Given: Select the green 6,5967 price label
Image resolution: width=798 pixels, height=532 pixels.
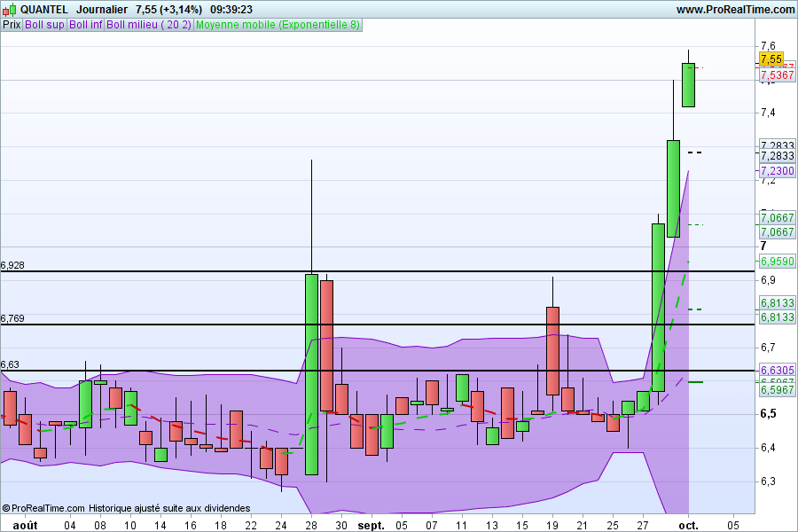Looking at the screenshot, I should [x=777, y=390].
